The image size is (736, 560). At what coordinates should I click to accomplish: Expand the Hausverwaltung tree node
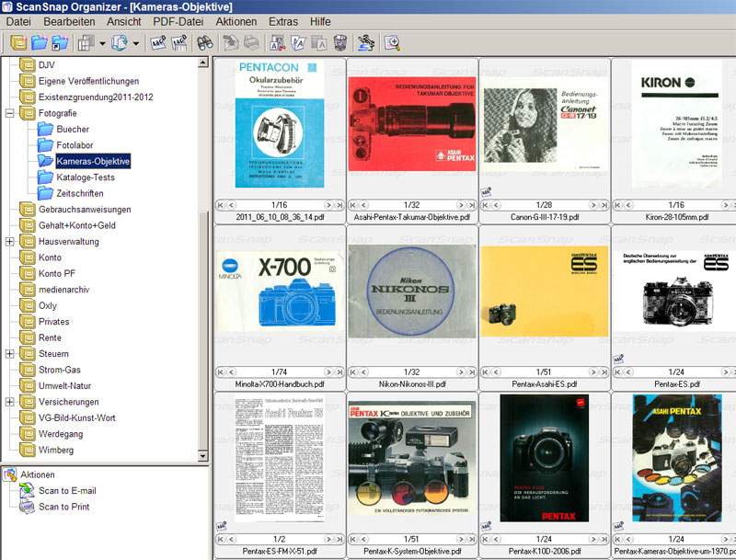coord(9,242)
